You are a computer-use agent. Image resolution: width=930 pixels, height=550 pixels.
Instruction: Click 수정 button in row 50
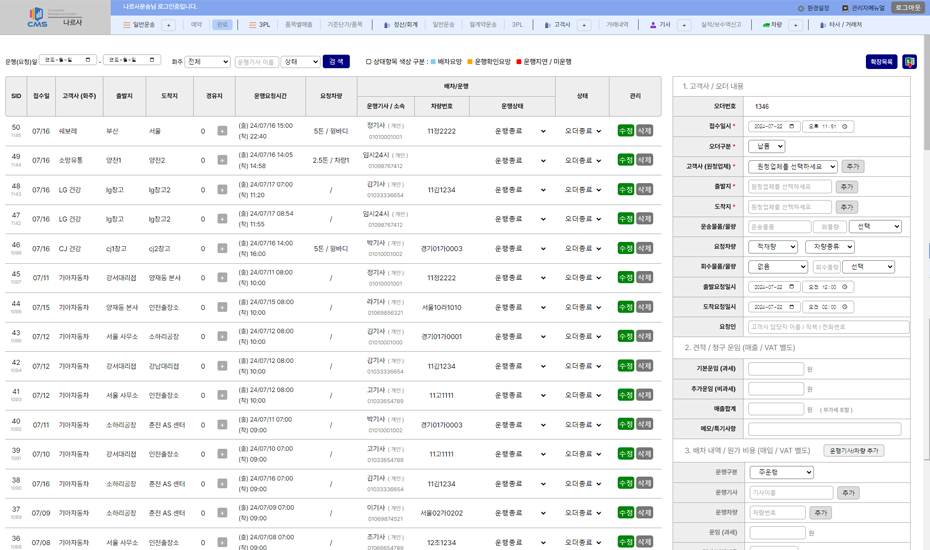[626, 131]
